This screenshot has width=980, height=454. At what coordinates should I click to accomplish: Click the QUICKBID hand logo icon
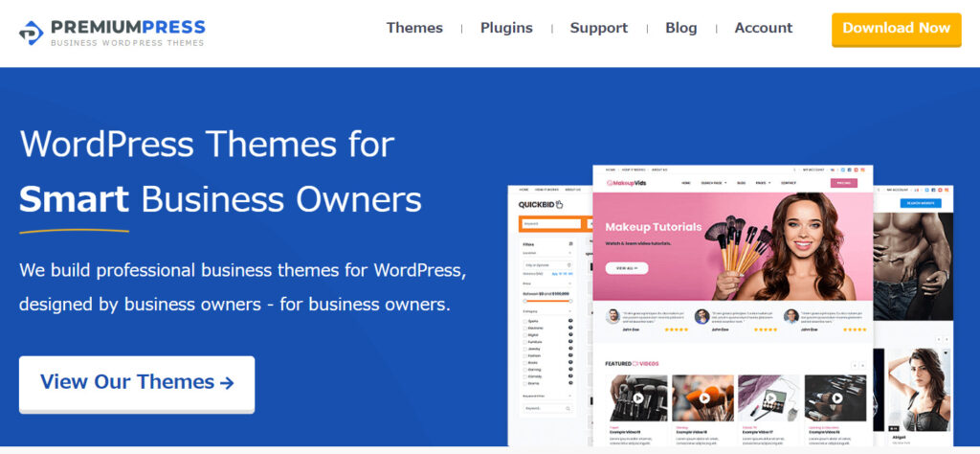(x=559, y=204)
